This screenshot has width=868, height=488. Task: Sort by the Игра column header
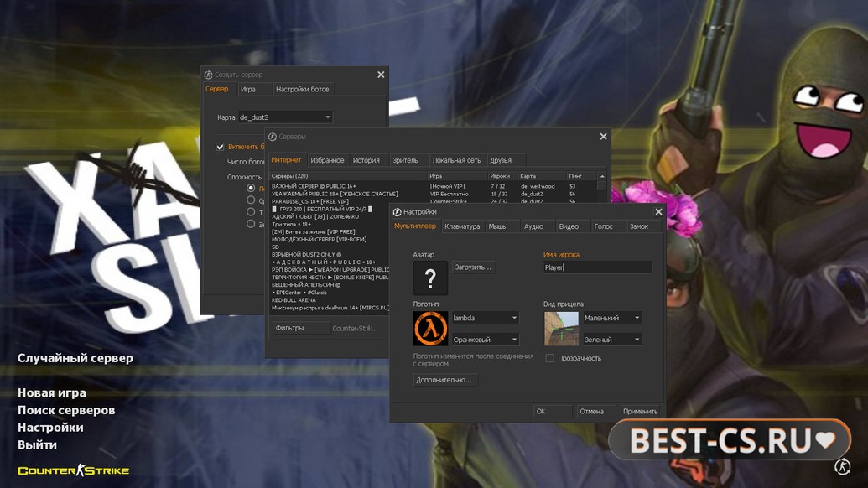[x=457, y=176]
